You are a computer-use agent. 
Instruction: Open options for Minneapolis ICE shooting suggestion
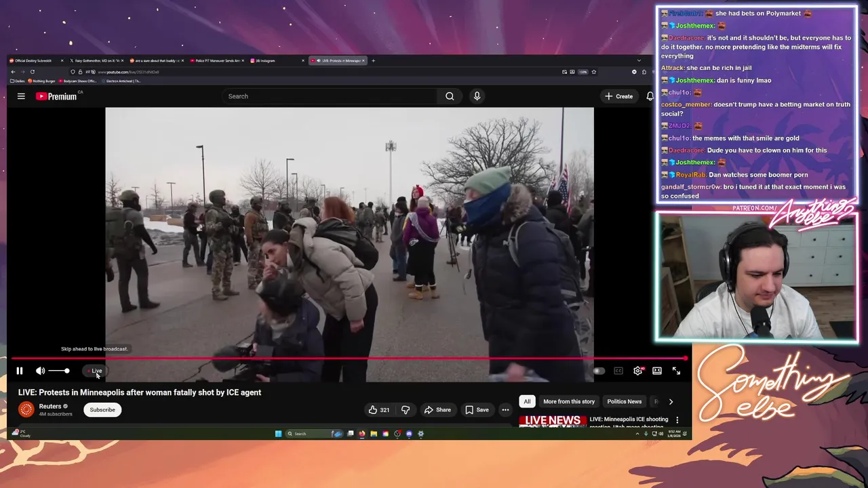point(677,420)
